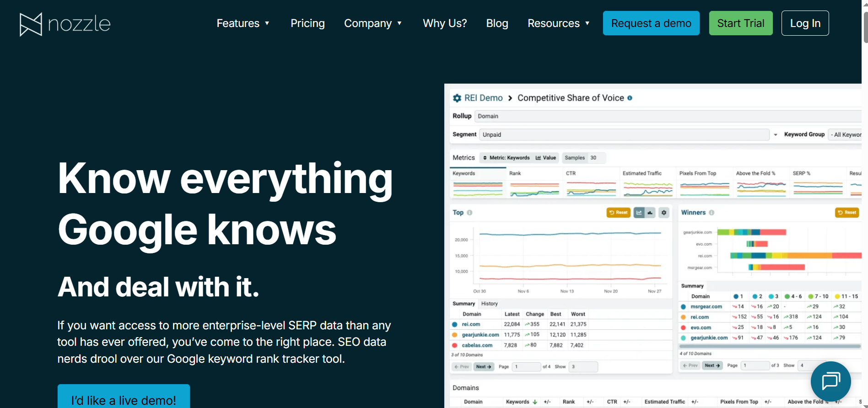Image resolution: width=868 pixels, height=408 pixels.
Task: Click I'd like a live demo!
Action: (x=124, y=396)
